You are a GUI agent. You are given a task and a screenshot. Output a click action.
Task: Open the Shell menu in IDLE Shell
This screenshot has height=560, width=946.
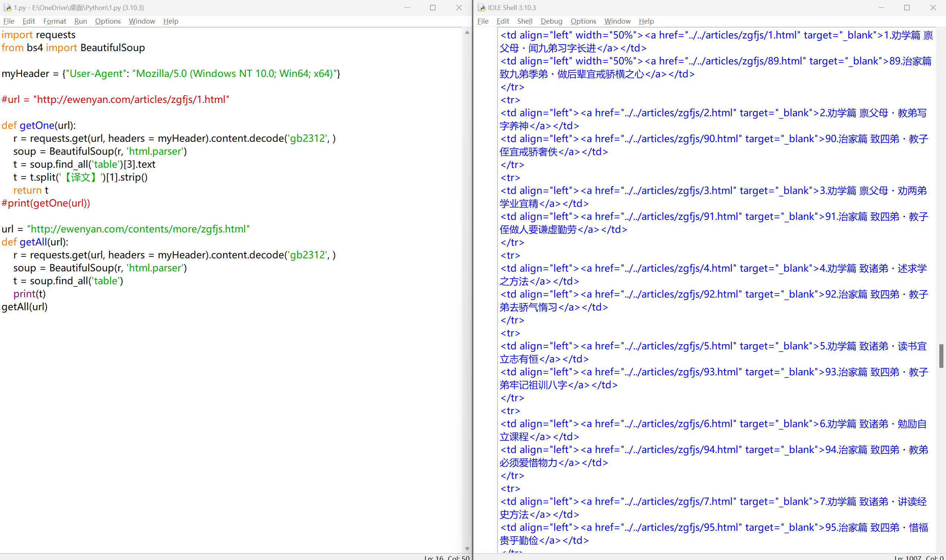(524, 21)
